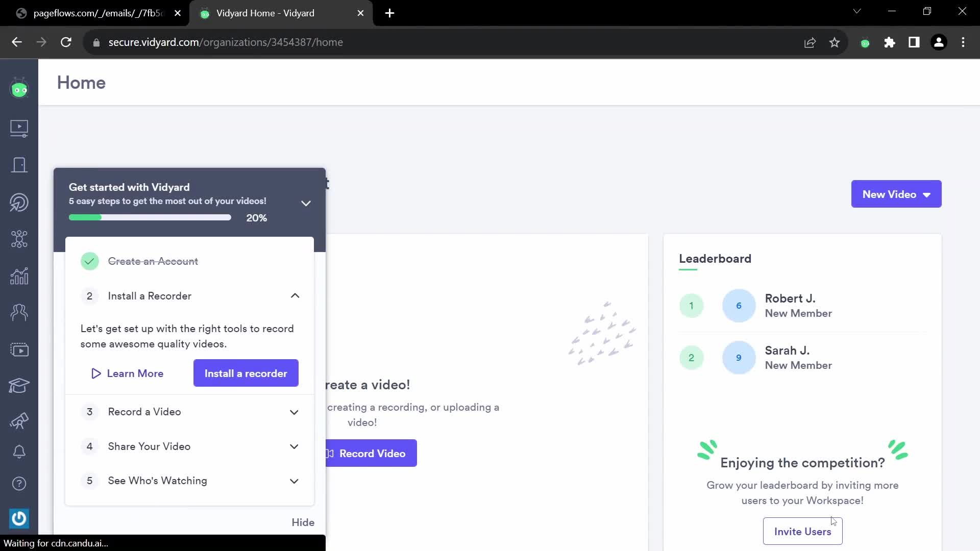Open the browser profile avatar icon
This screenshot has width=980, height=551.
point(939,42)
